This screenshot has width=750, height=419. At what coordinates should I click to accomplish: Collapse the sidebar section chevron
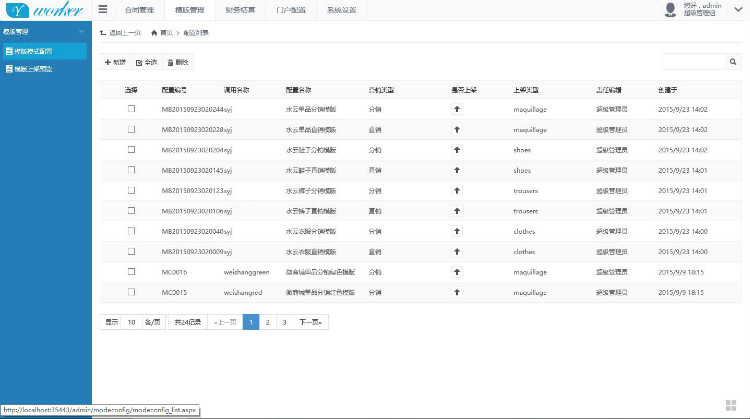coord(81,32)
